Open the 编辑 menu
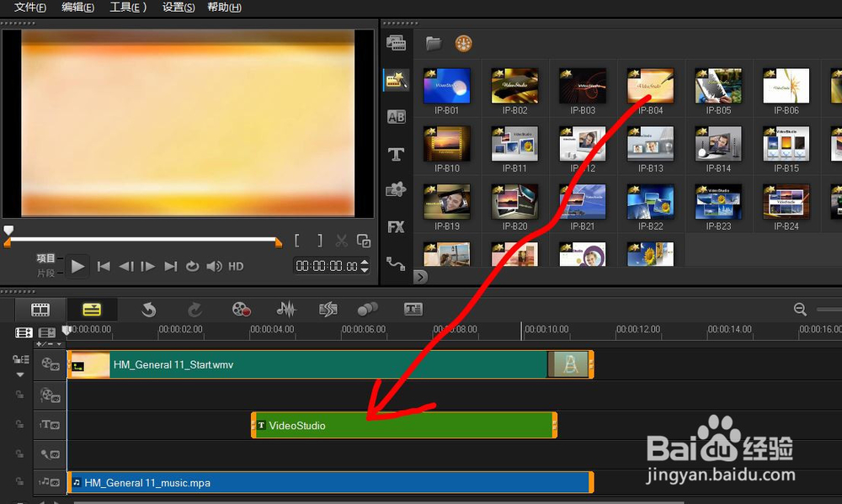 77,7
